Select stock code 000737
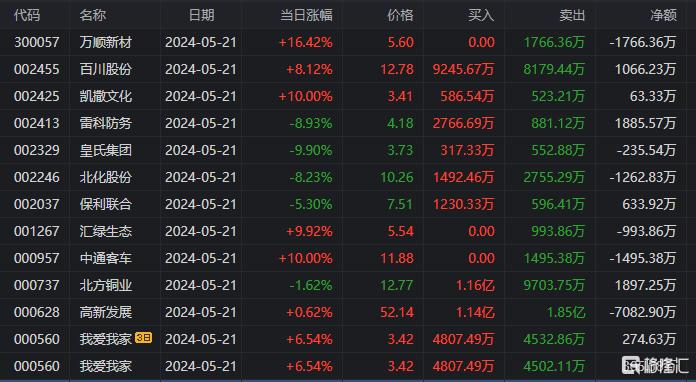Image resolution: width=696 pixels, height=382 pixels. pyautogui.click(x=36, y=285)
